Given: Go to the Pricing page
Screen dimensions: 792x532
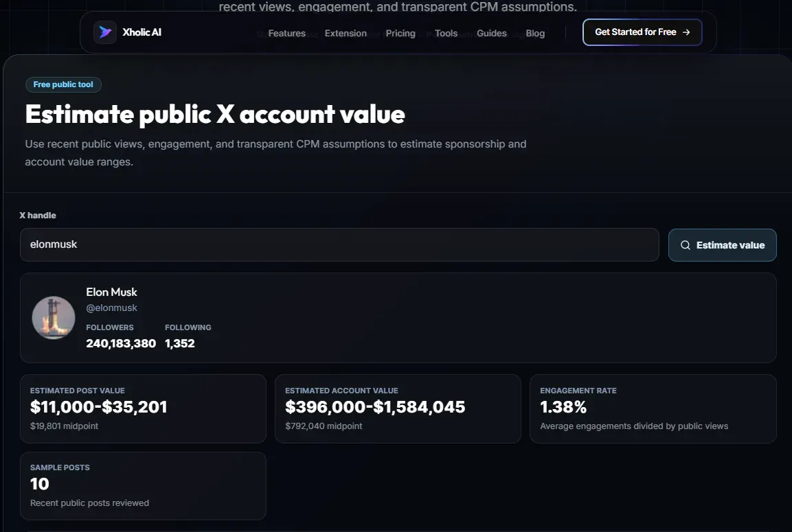Looking at the screenshot, I should point(400,34).
